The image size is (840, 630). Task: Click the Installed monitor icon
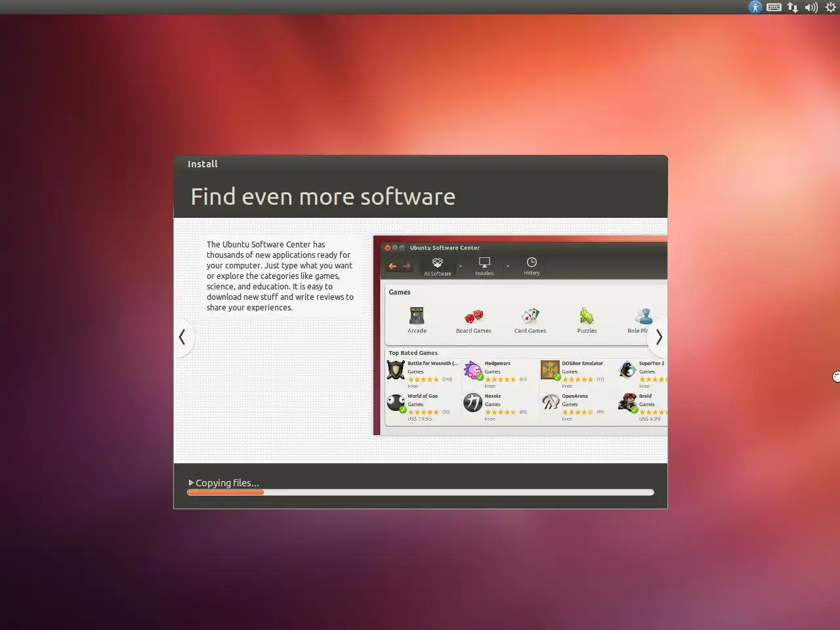pyautogui.click(x=484, y=262)
